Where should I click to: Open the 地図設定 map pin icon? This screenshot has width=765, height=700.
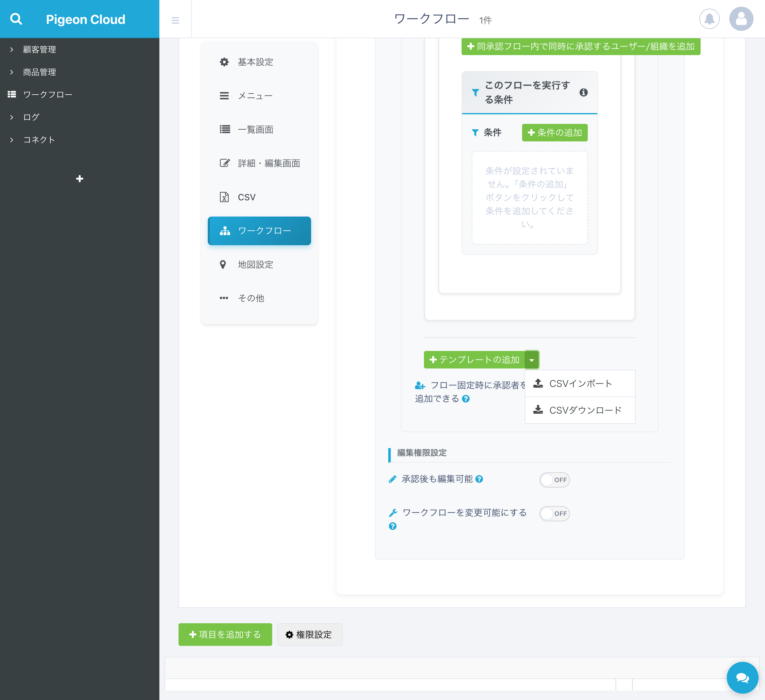pyautogui.click(x=223, y=265)
